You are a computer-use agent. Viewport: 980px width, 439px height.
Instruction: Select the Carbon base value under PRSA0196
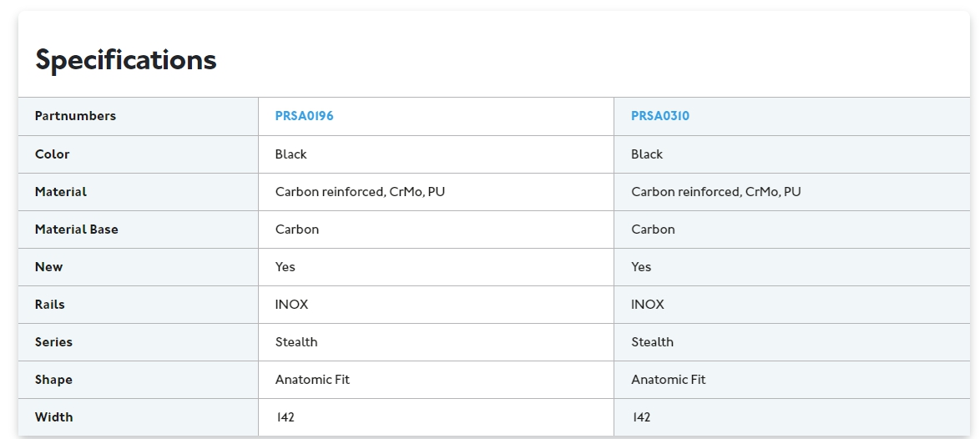coord(297,230)
